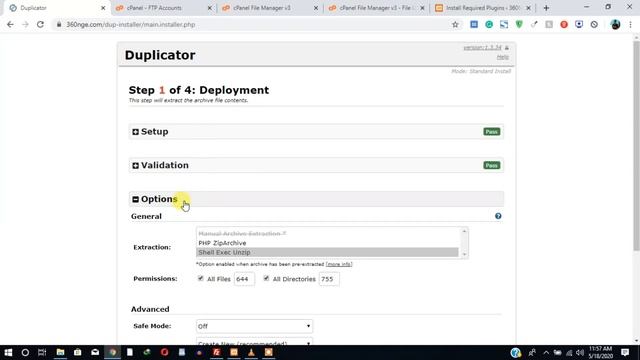This screenshot has width=640, height=360.
Task: Bookmark this page with star icon
Action: [x=455, y=24]
